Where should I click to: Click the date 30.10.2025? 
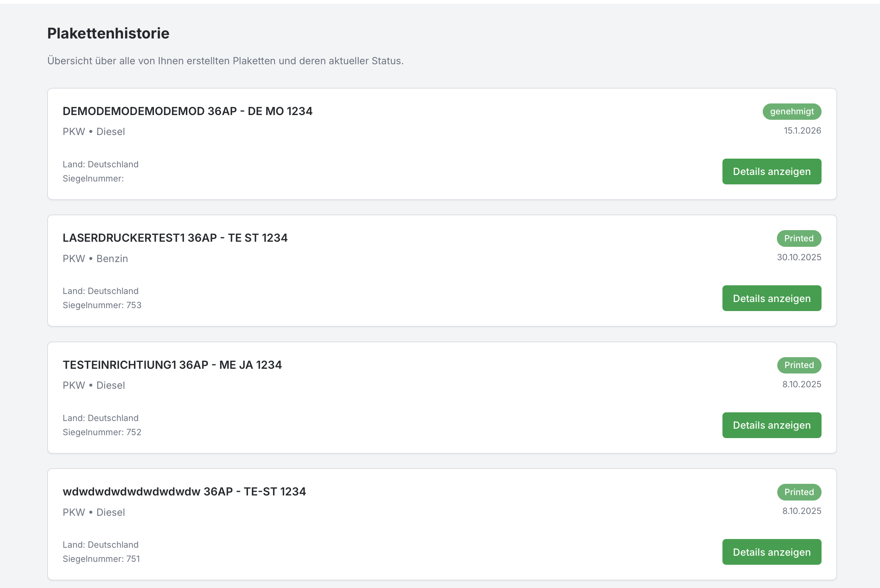[x=799, y=257]
